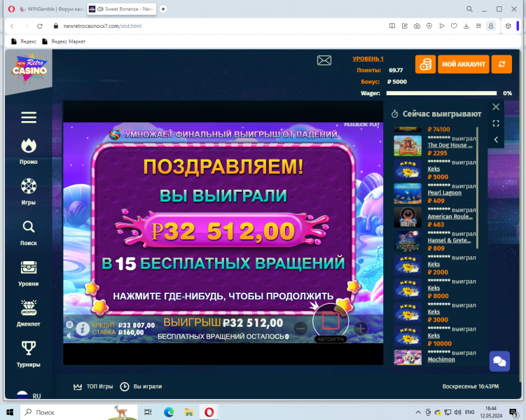The height and width of the screenshot is (420, 526).
Task: Click the АВТОИГРА autoplay button
Action: (331, 339)
